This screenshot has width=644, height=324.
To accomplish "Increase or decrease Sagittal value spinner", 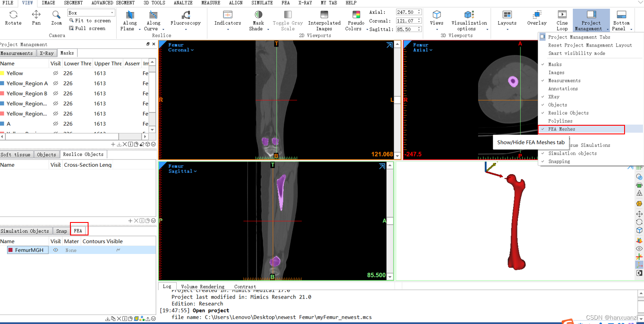I will click(419, 29).
